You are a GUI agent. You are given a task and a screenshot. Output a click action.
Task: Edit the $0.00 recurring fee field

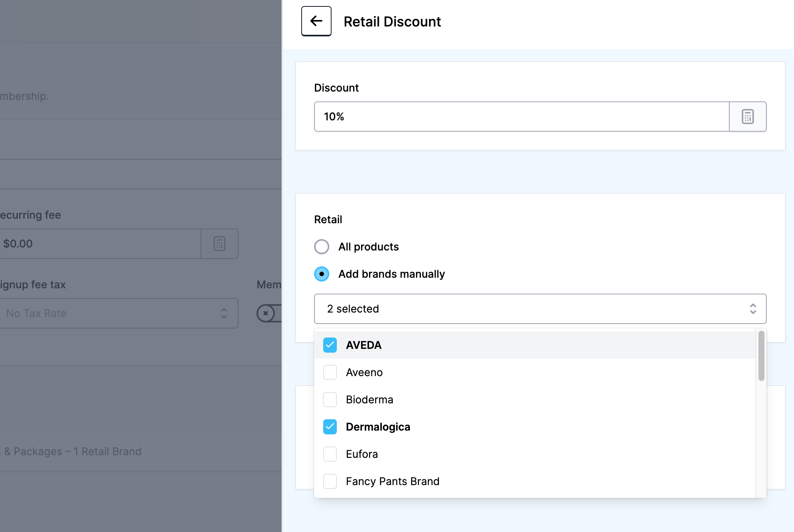100,244
